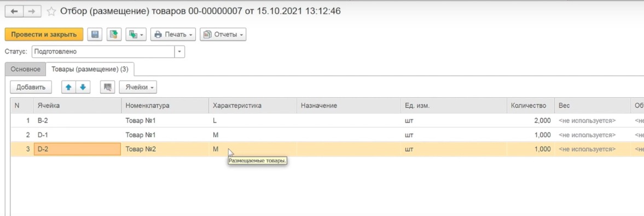Click the Ед. изм. column header

tap(454, 106)
